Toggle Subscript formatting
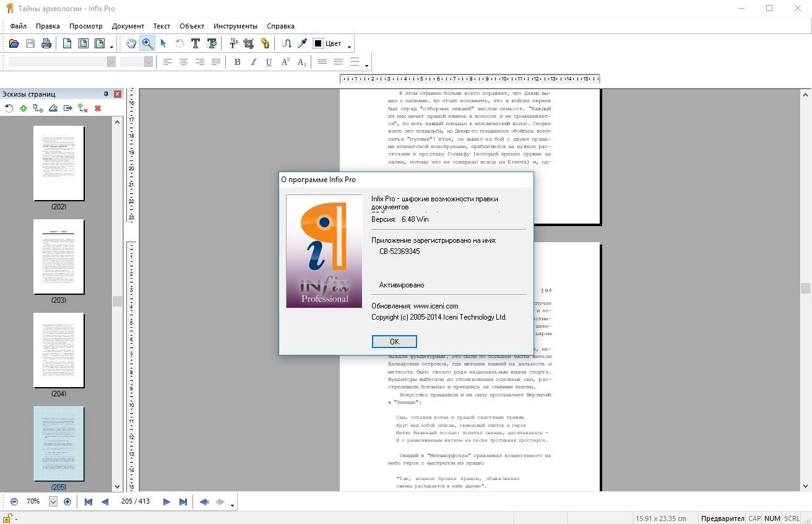This screenshot has width=812, height=524. point(301,62)
